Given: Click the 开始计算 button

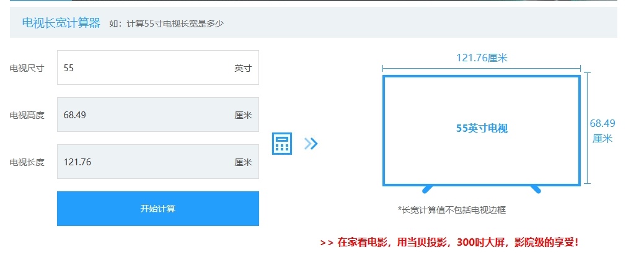Looking at the screenshot, I should click(x=157, y=209).
